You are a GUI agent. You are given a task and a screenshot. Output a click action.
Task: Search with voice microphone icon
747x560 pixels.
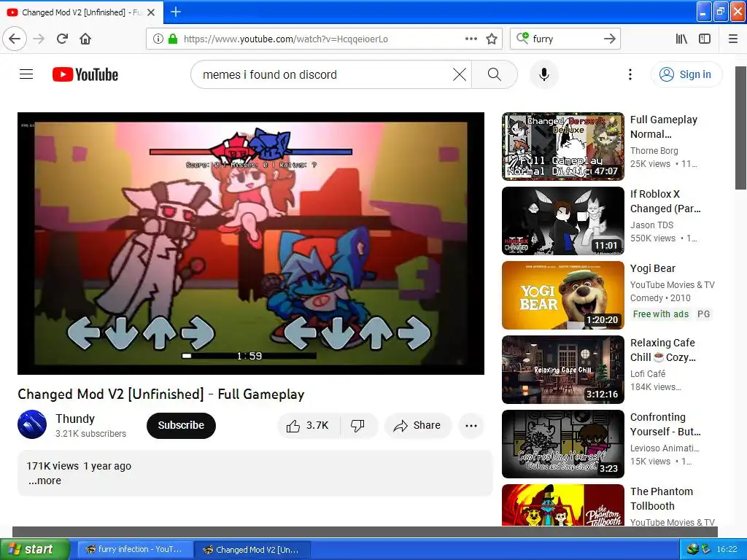(x=543, y=74)
